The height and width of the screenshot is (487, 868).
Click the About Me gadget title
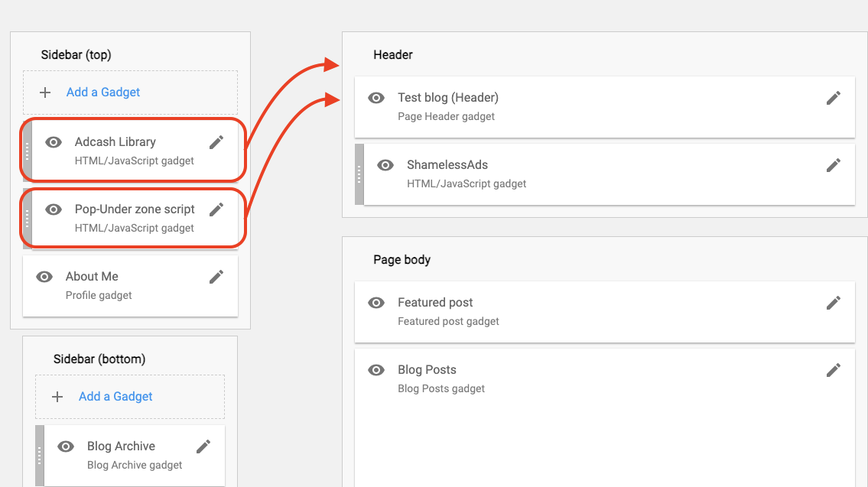[x=92, y=276]
